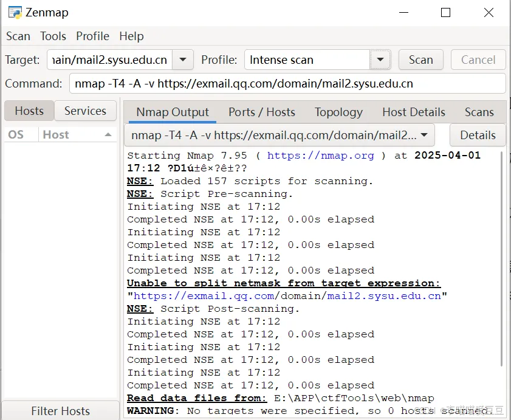Open the https://nmap.org link in output

click(x=320, y=156)
